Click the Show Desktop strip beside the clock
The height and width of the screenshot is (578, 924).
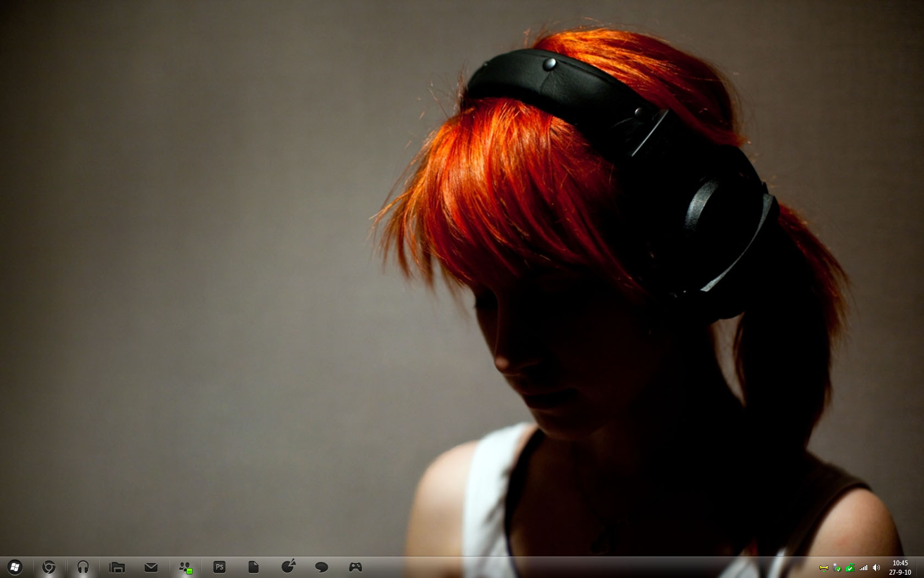pos(920,568)
